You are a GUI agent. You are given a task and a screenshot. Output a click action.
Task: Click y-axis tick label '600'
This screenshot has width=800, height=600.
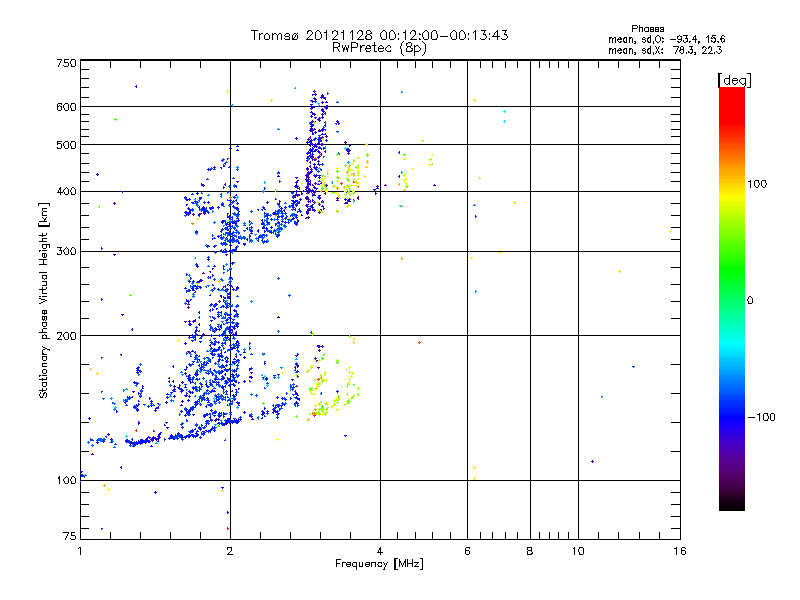click(67, 107)
